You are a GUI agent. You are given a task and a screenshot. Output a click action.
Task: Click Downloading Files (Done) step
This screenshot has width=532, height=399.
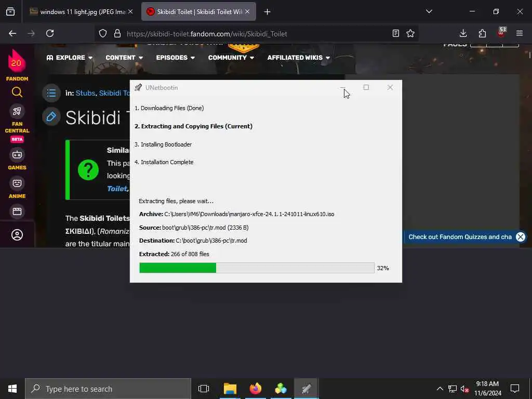point(169,108)
